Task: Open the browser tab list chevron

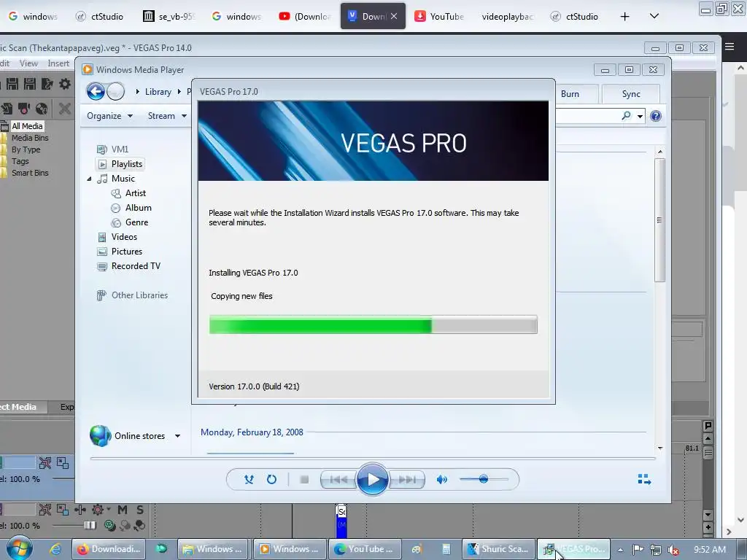Action: point(654,16)
